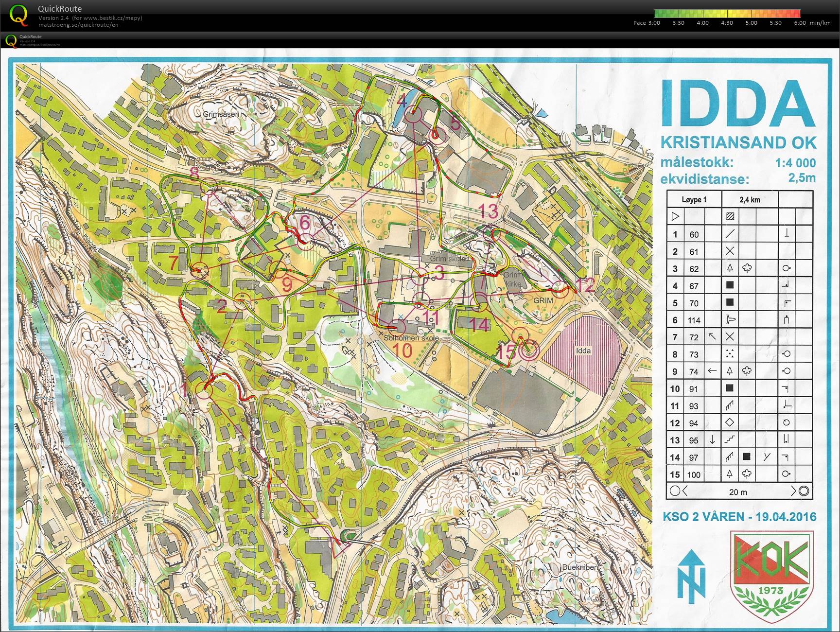840x632 pixels.
Task: Click the northwest arrow in row 7
Action: [x=712, y=336]
